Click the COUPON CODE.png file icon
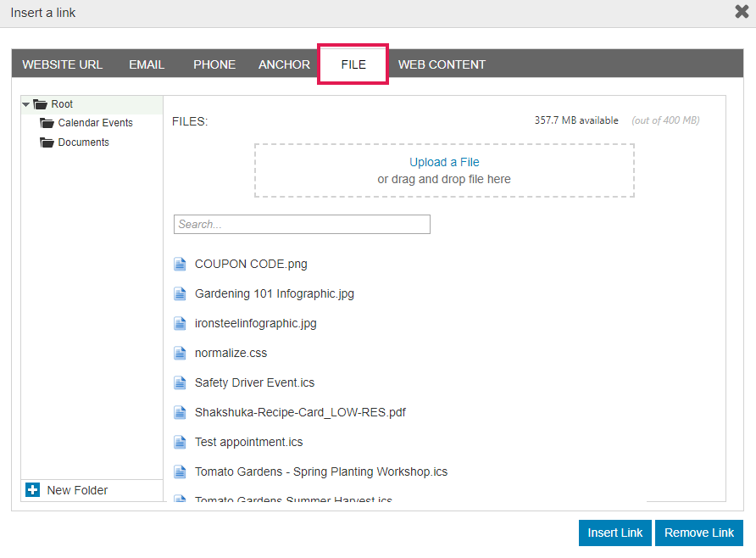756x558 pixels. coord(180,265)
